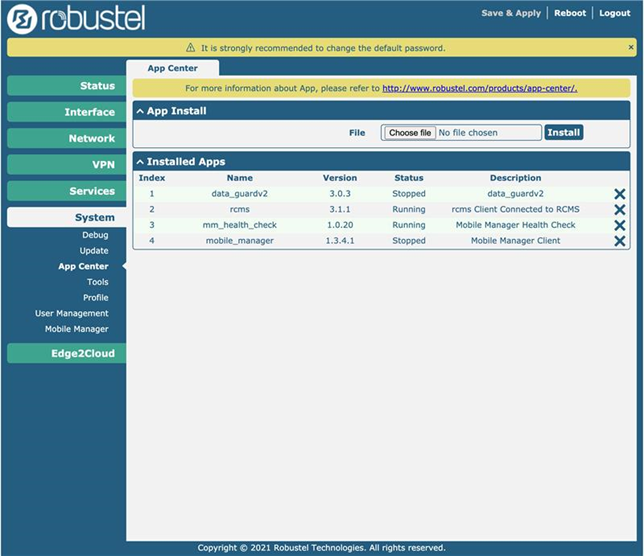This screenshot has height=556, width=644.
Task: Click the copyright footer text
Action: pos(322,548)
